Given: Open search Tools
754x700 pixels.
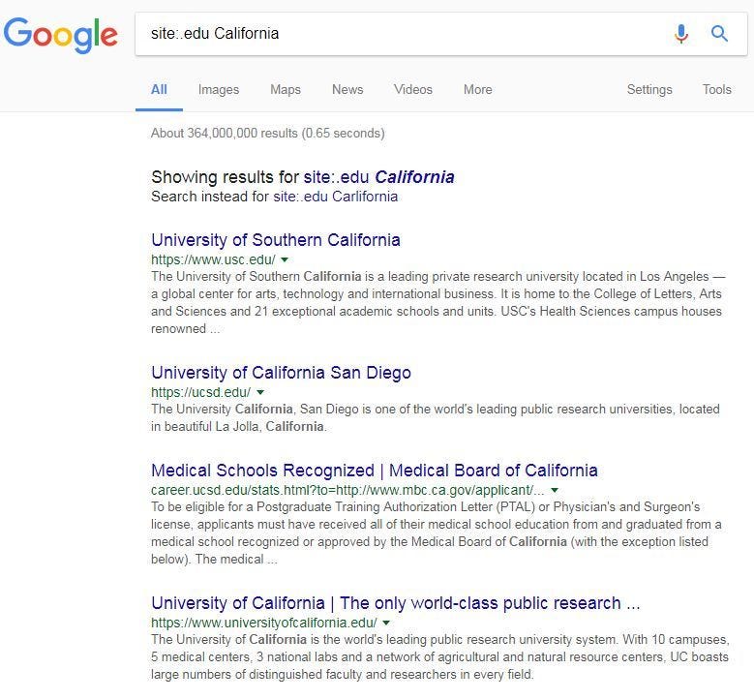Looking at the screenshot, I should (x=717, y=89).
